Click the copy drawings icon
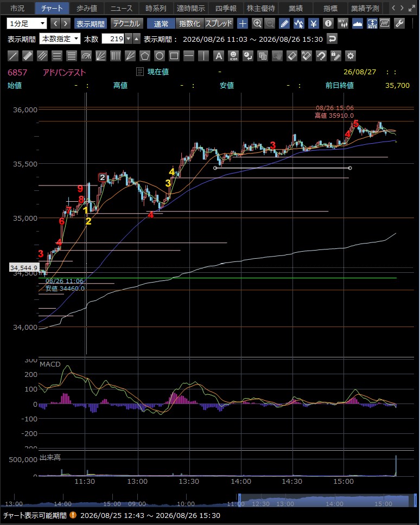 [x=263, y=56]
